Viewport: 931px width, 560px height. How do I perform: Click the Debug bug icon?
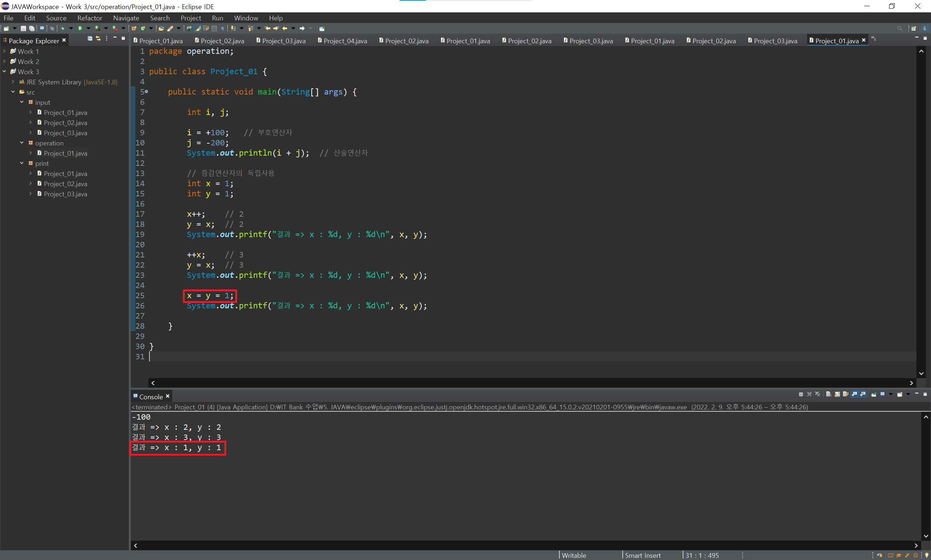[63, 28]
